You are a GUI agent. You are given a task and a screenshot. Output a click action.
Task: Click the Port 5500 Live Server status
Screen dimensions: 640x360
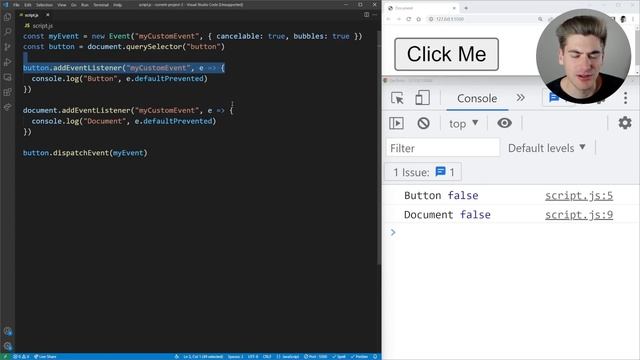(x=316, y=357)
